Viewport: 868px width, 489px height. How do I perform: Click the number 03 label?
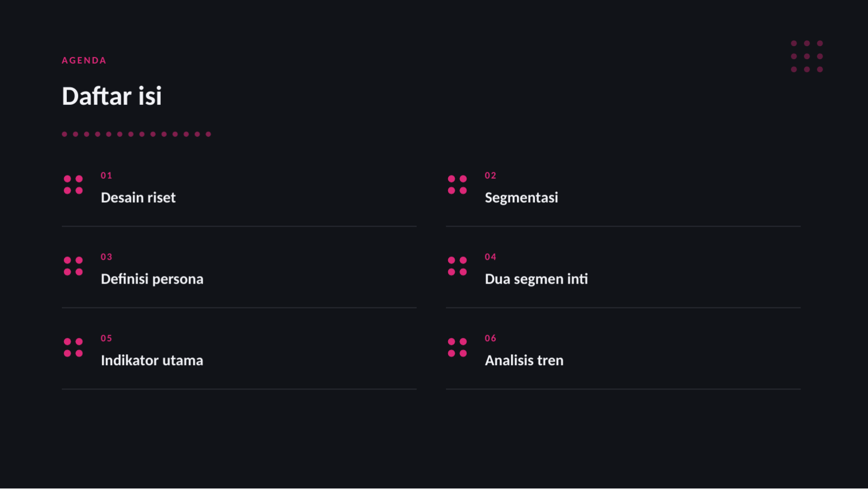[106, 257]
